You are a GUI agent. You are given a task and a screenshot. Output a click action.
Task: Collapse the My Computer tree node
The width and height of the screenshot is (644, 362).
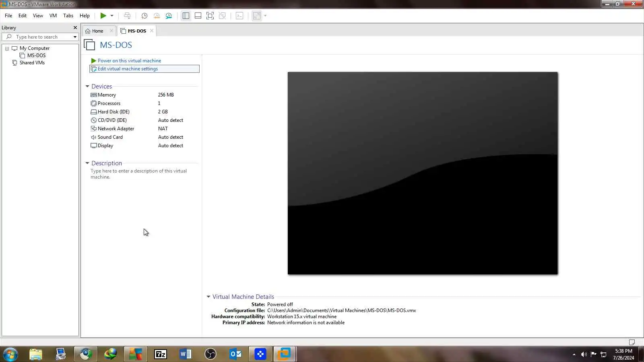tap(7, 48)
